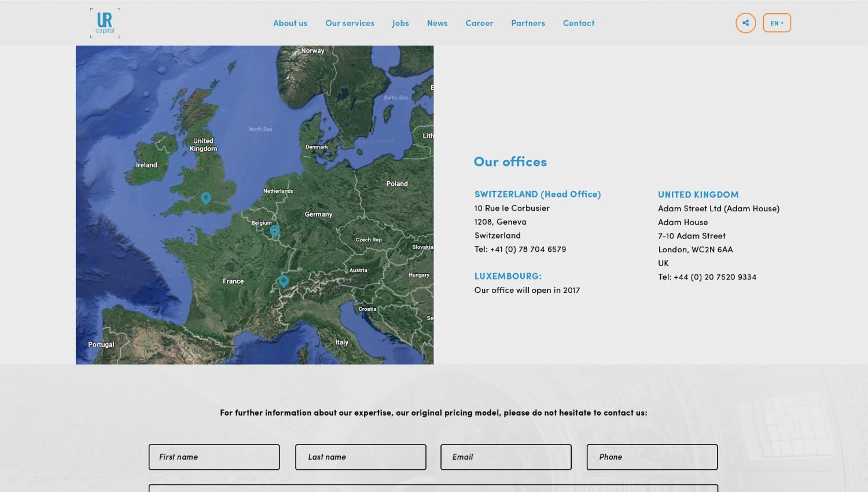Click UK phone number +44 (0) 20 7520 9334

(715, 277)
